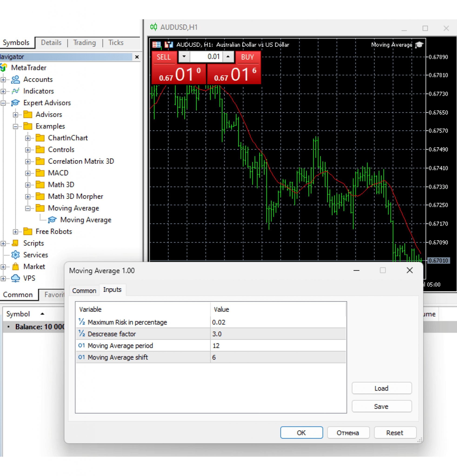Screen dimensions: 457x476
Task: Click the depth of market icon on chart
Action: pos(157,45)
